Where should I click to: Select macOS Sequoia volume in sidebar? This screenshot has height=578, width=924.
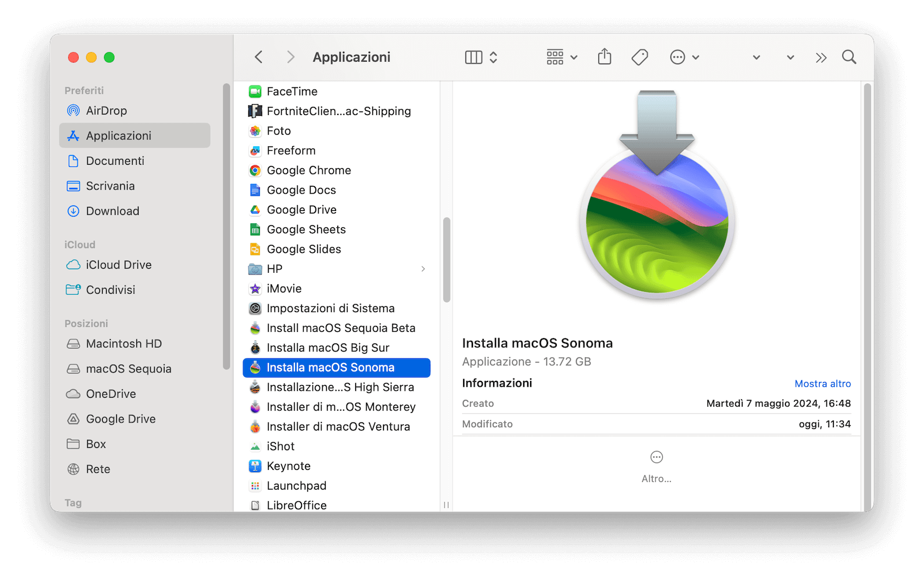pyautogui.click(x=135, y=369)
